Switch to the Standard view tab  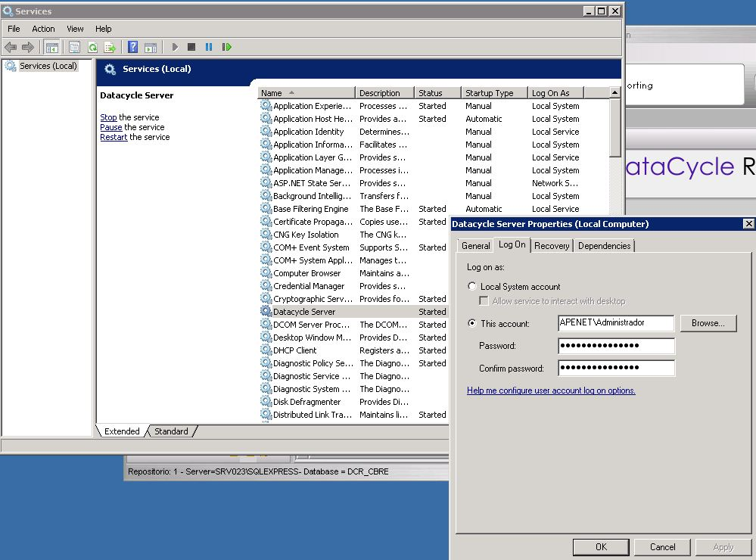pos(171,431)
